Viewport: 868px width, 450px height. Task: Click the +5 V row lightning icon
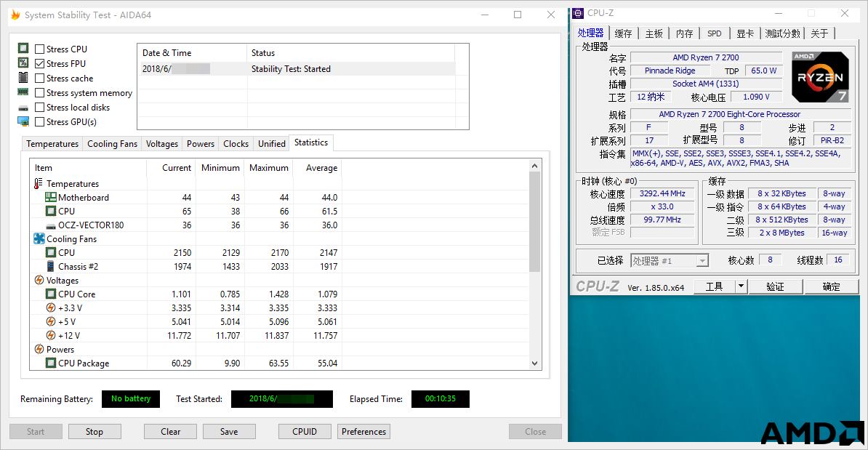click(51, 321)
